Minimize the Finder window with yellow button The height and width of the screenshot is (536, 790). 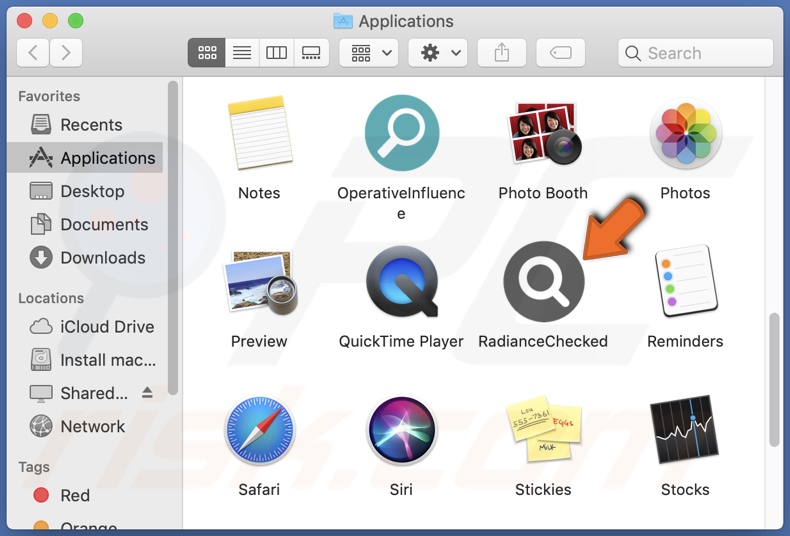50,21
